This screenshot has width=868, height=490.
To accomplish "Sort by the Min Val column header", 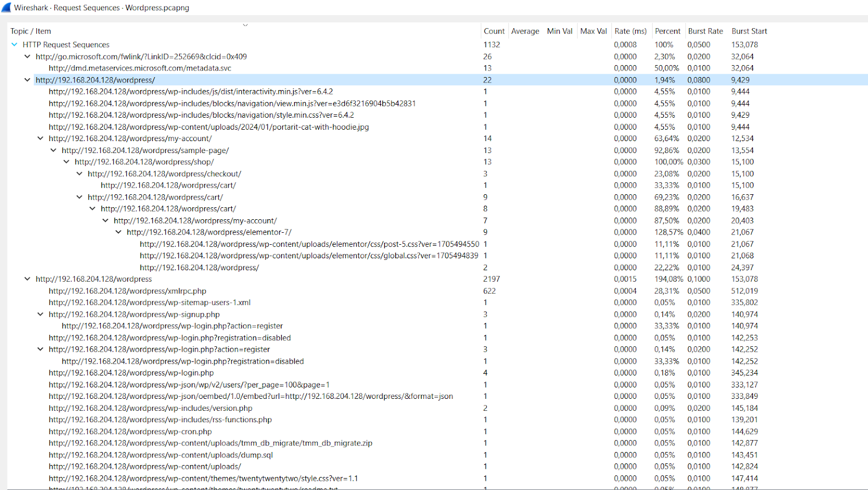I will [x=560, y=31].
